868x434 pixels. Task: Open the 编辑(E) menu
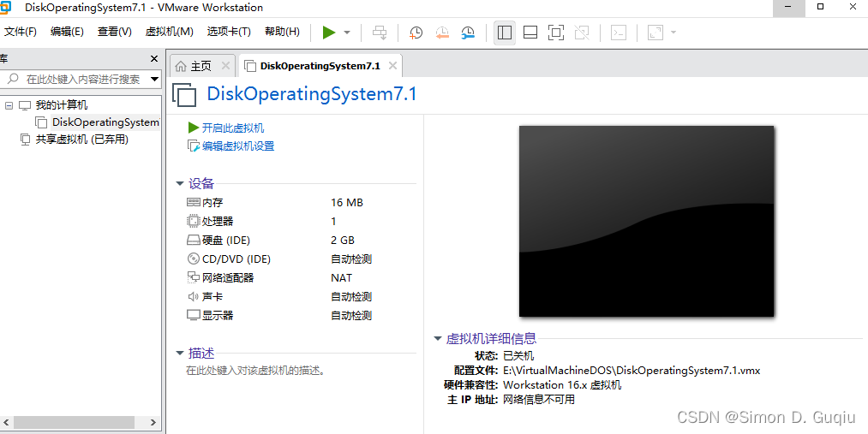(x=67, y=32)
